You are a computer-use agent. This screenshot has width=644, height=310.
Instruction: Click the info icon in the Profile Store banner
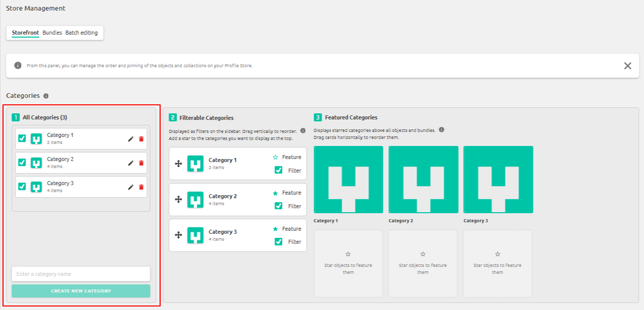(18, 66)
